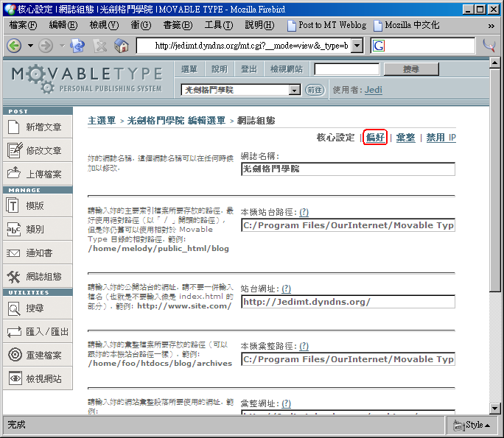This screenshot has height=438, width=504.
Task: Click the Post to MT Weblog bookmark
Action: tap(326, 25)
